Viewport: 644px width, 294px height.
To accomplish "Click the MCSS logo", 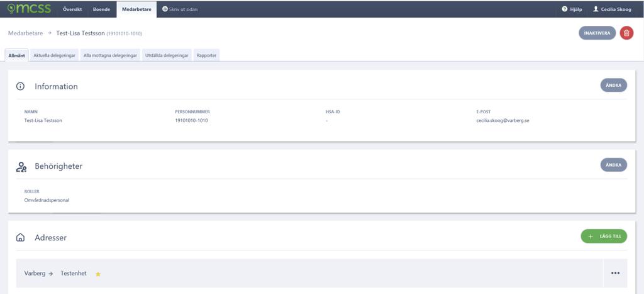I will (29, 9).
